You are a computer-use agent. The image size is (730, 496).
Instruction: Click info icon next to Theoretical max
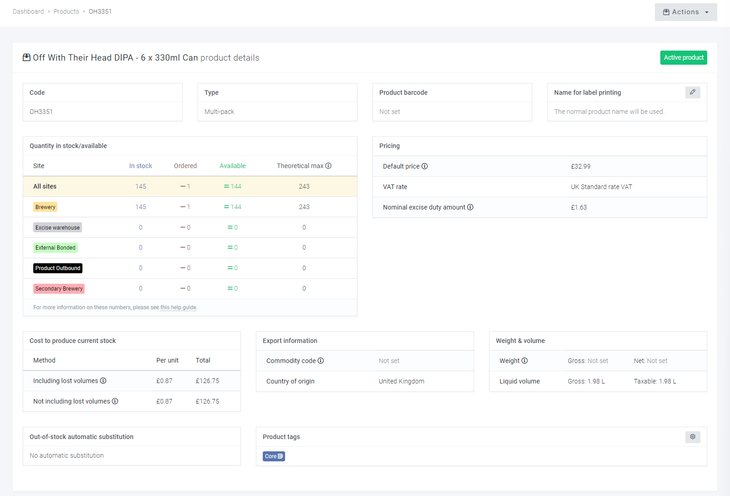pyautogui.click(x=328, y=166)
